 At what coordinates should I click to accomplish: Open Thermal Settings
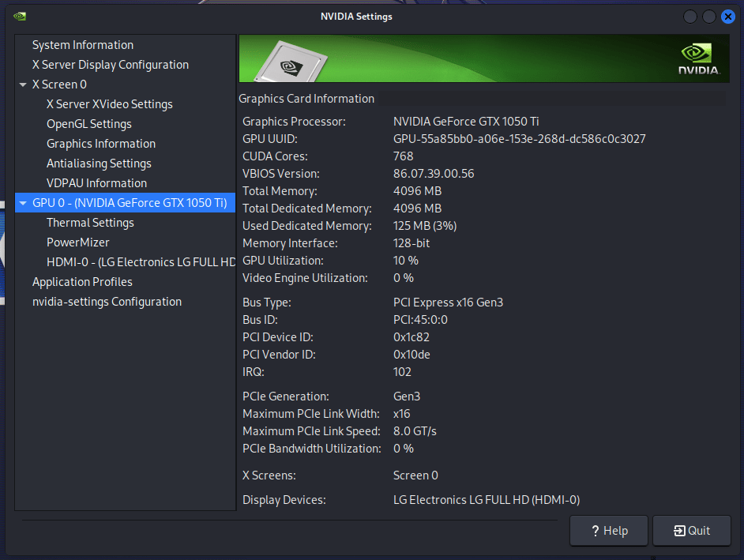90,222
